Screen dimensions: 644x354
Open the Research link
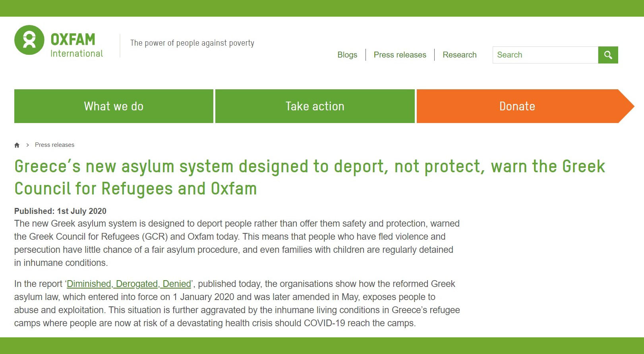point(460,55)
